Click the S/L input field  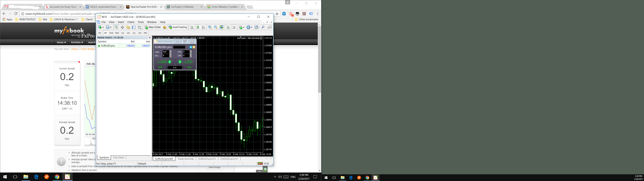166,55
